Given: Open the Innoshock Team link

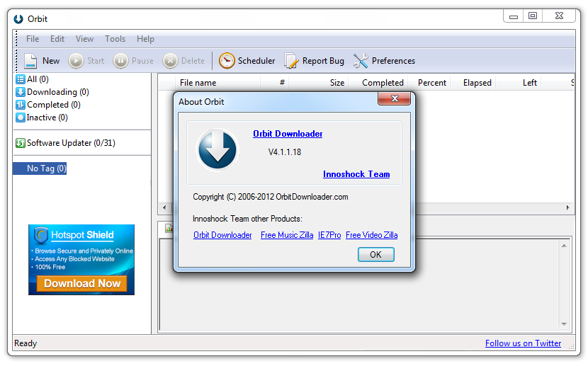Looking at the screenshot, I should click(x=356, y=174).
